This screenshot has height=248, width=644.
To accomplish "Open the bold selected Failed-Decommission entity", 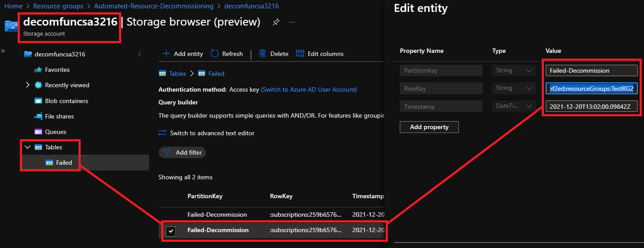I will (x=218, y=230).
